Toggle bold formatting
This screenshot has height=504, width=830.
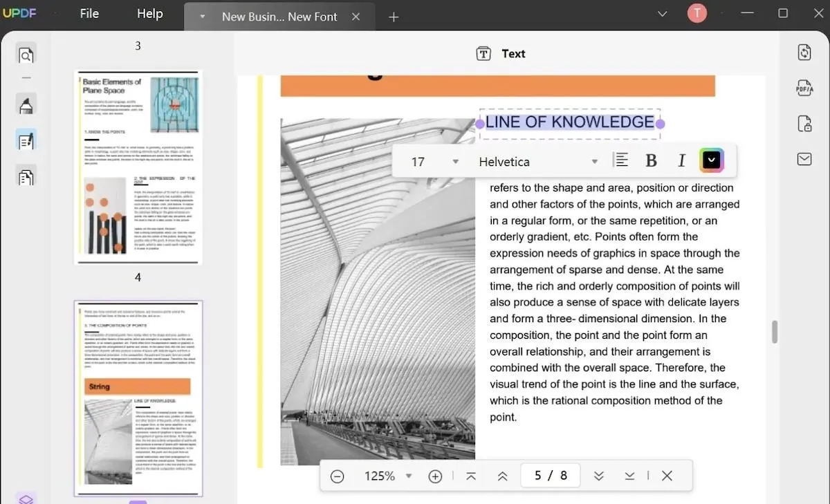pyautogui.click(x=651, y=161)
